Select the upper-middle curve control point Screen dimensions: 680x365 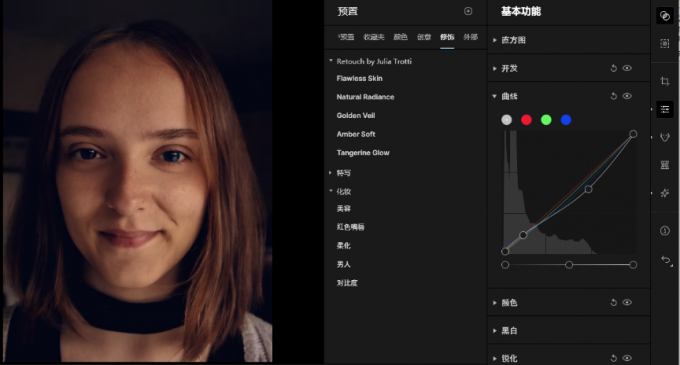(x=588, y=189)
